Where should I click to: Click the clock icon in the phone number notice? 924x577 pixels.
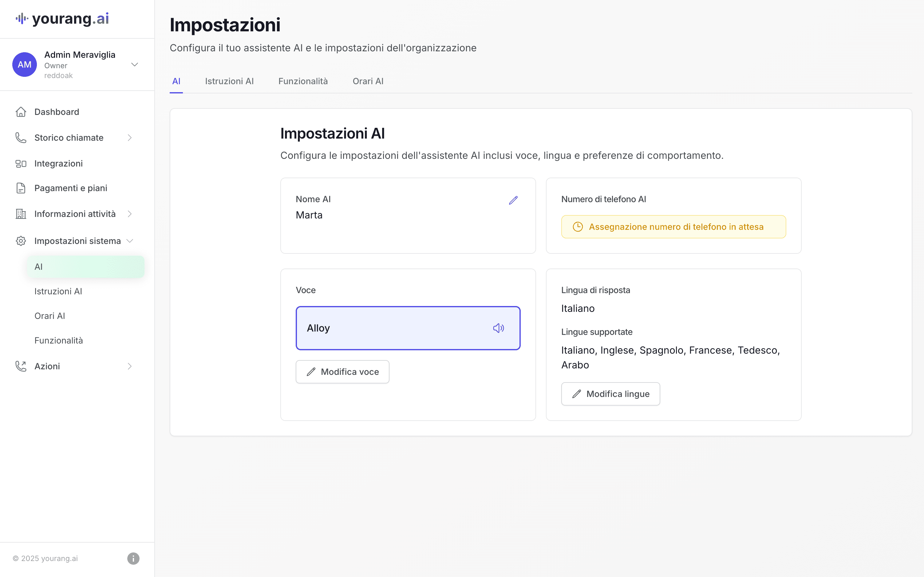[x=578, y=227]
